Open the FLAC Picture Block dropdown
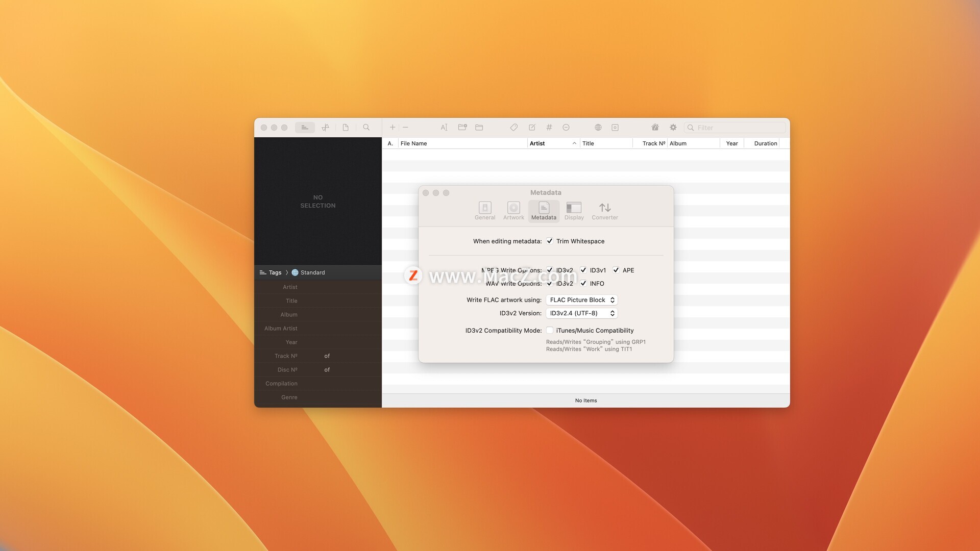The image size is (980, 551). (581, 300)
